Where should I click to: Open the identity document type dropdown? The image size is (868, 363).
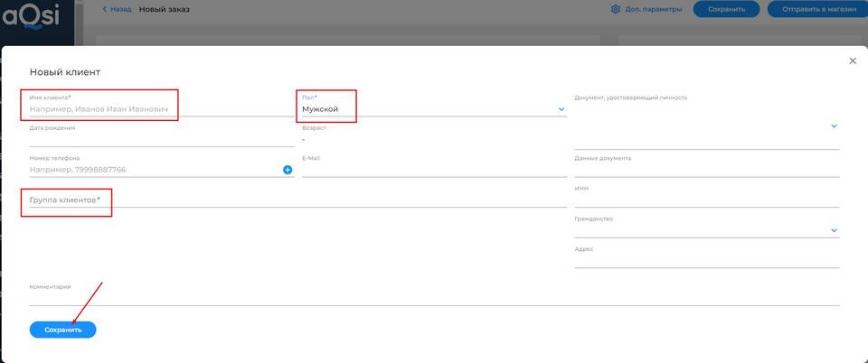coord(834,126)
